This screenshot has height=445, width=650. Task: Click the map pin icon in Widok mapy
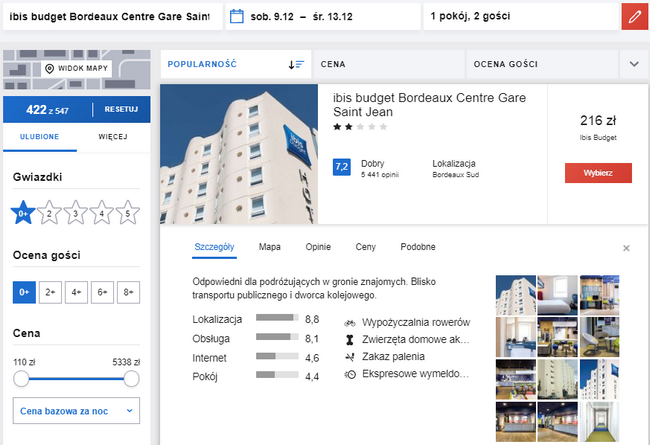(x=49, y=68)
